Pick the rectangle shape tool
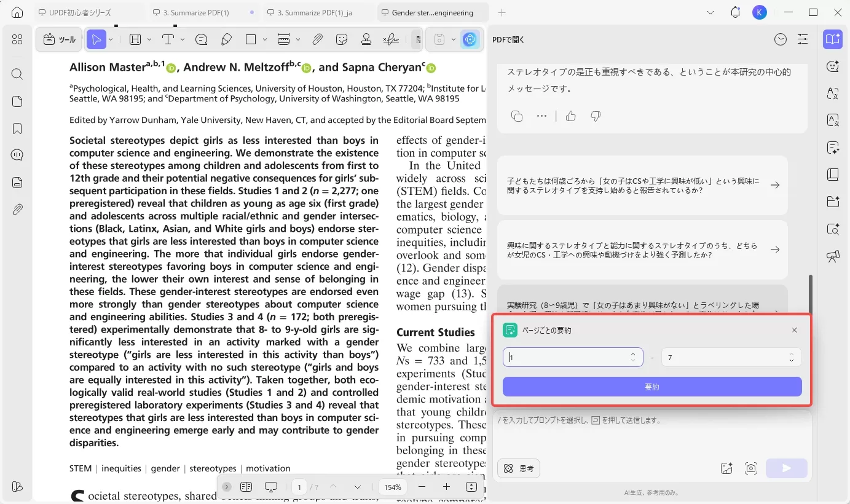Screen dimensions: 850x504 coord(252,39)
